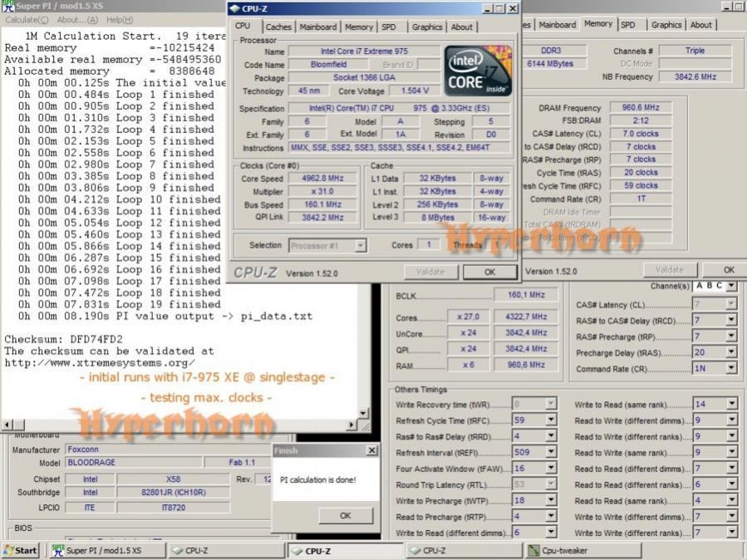Screen dimensions: 747x560
Task: Click the BLOODRAGE model value
Action: coord(134,463)
